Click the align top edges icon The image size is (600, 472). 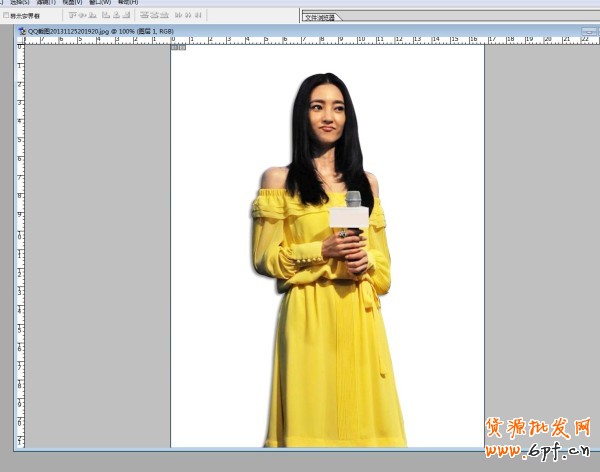[72, 16]
